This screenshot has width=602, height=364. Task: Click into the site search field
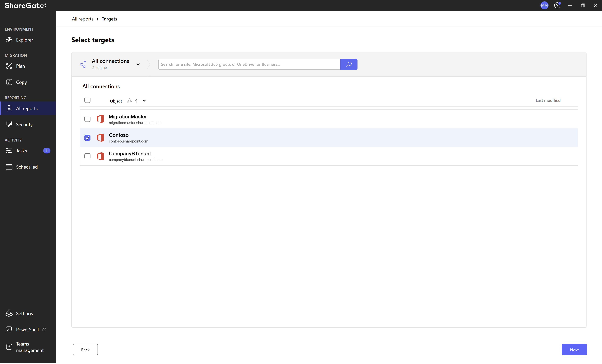click(x=249, y=64)
